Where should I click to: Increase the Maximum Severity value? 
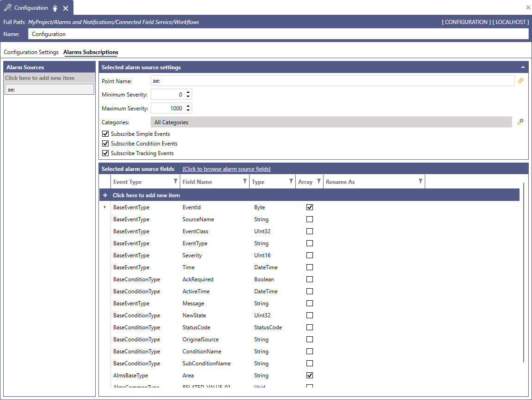click(x=188, y=106)
